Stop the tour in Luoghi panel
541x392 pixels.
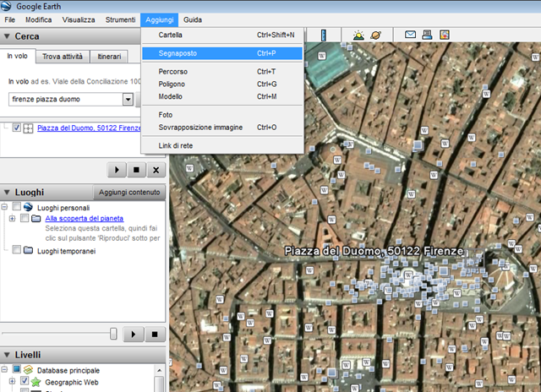pos(155,334)
